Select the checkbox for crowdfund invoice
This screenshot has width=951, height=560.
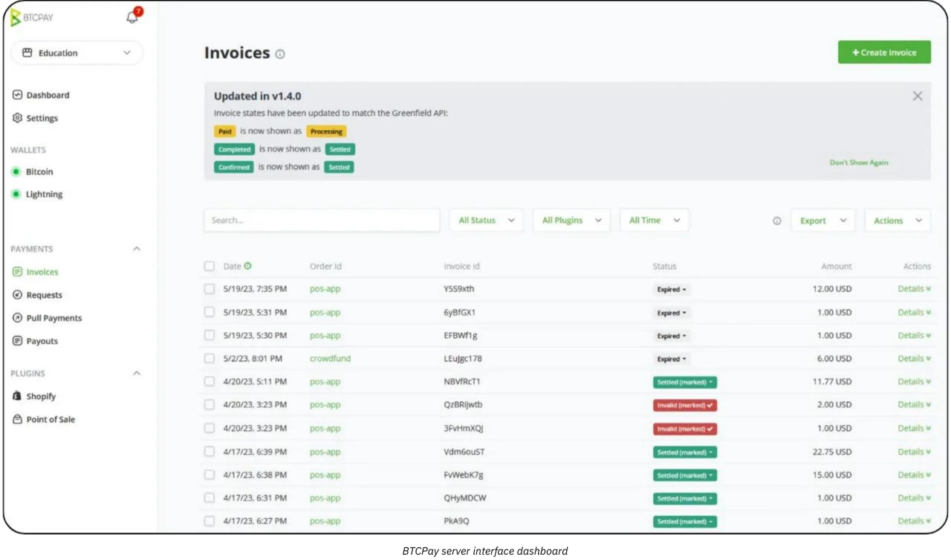coord(210,359)
